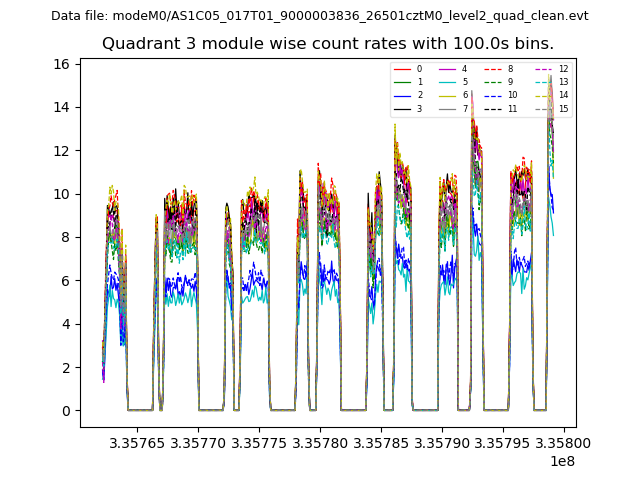Click the yellow solid legend entry 6
The image size is (640, 480).
pyautogui.click(x=453, y=95)
